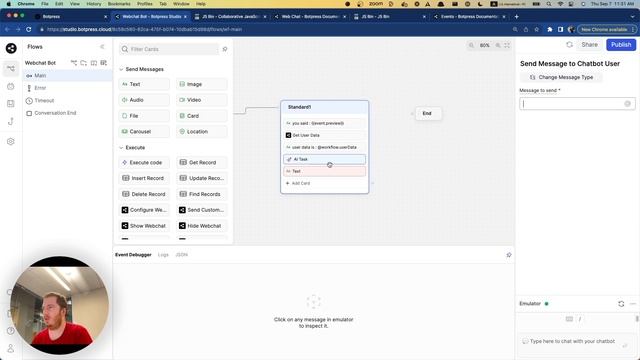The image size is (640, 360).
Task: Select the Hide Webchat card
Action: click(x=202, y=226)
